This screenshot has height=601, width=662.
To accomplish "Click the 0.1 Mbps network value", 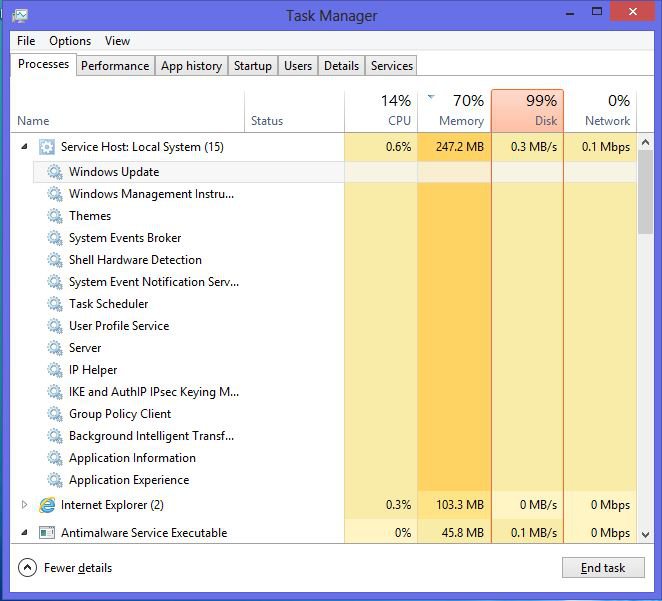I will [605, 147].
